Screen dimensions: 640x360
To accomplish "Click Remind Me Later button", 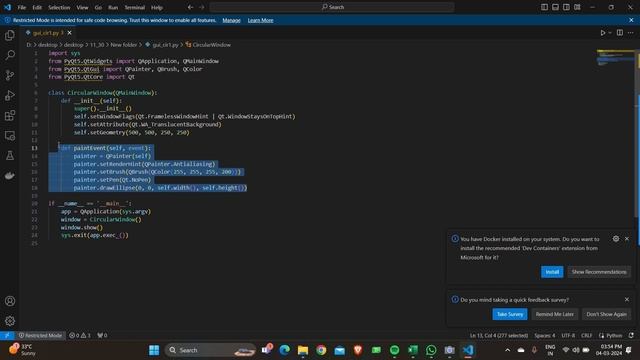I will pos(555,314).
